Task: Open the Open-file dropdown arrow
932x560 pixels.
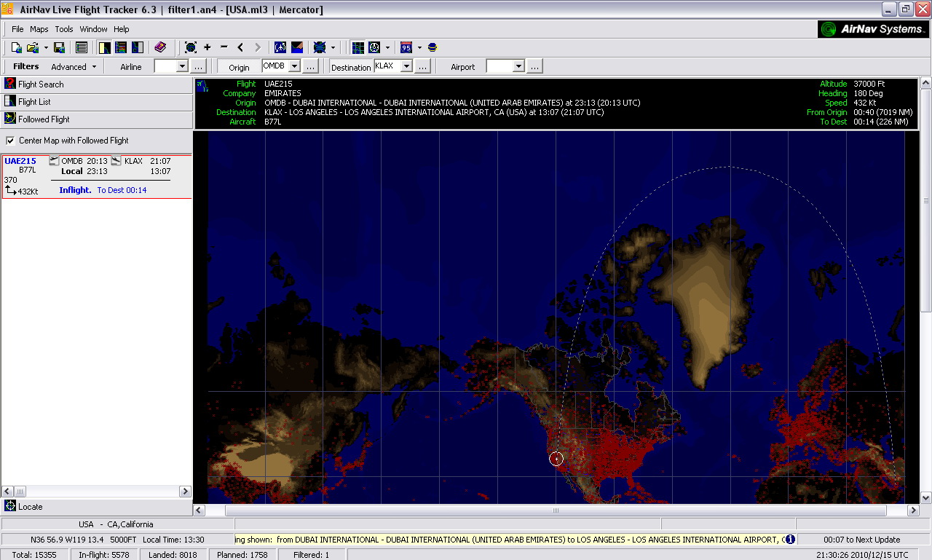Action: [x=46, y=47]
